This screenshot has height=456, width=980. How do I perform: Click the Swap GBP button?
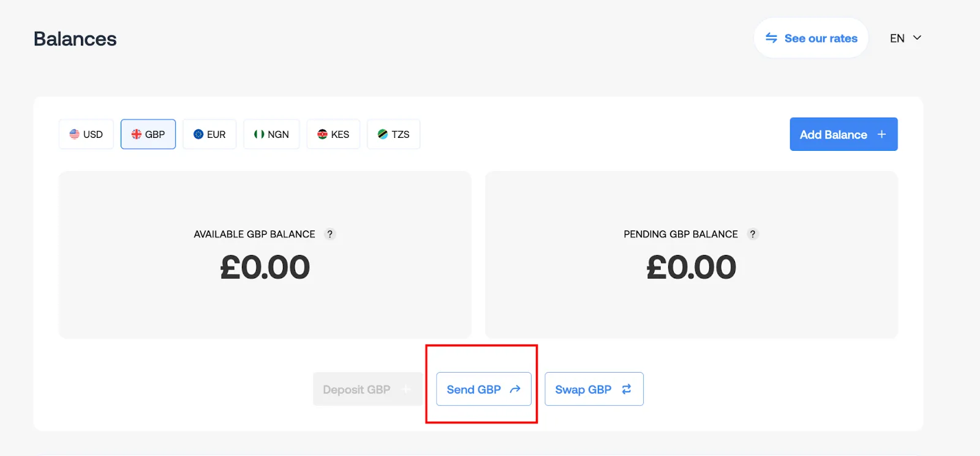coord(594,389)
